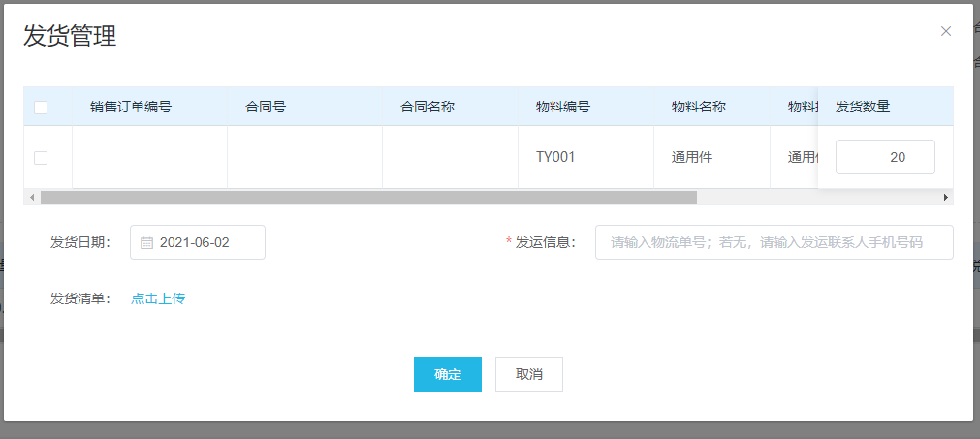Select the 通用件 cell under 物料名称
This screenshot has width=980, height=439.
[692, 157]
